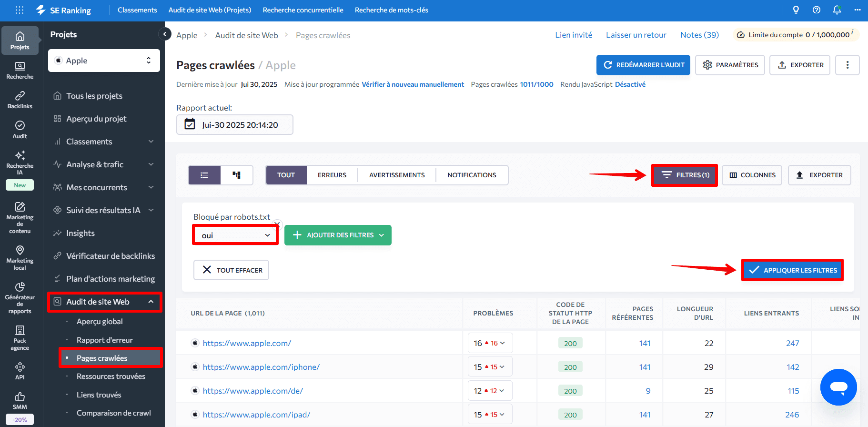Open the live chat bubble
Screen dimensions: 868x427
(838, 387)
